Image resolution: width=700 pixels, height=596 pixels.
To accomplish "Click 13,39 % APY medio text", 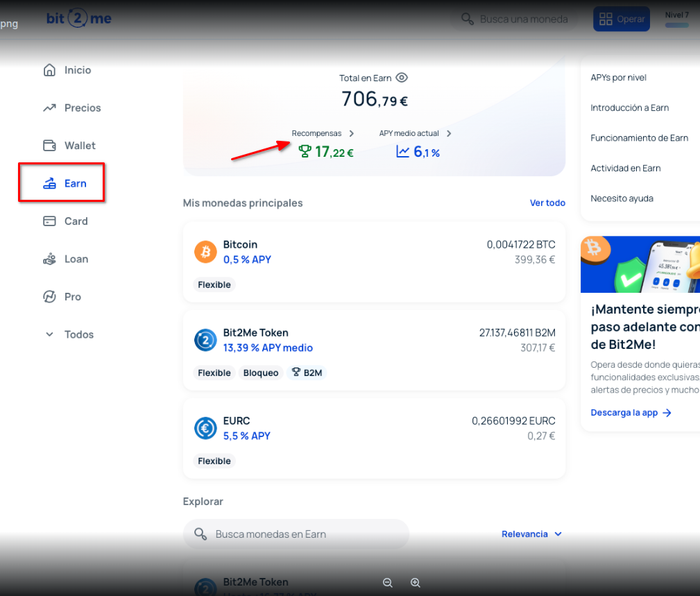I will point(268,348).
